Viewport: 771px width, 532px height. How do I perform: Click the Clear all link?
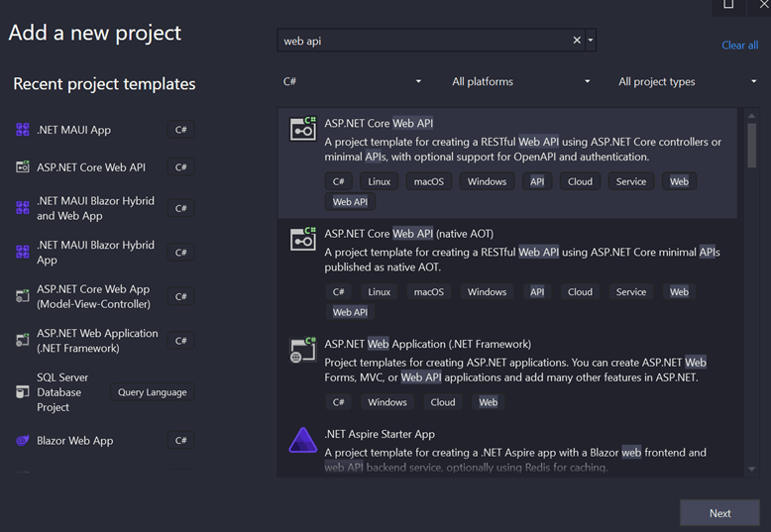click(739, 46)
